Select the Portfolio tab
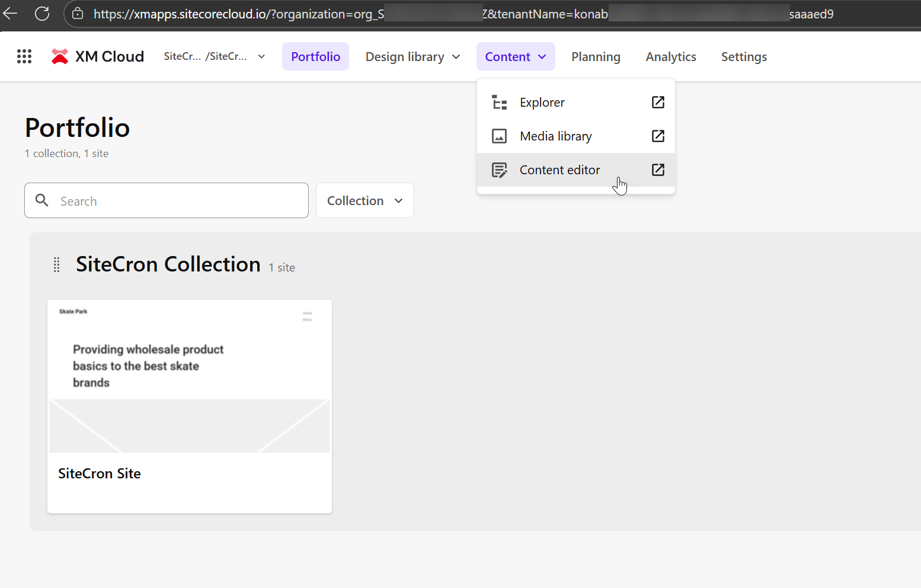This screenshot has width=921, height=588. click(315, 56)
